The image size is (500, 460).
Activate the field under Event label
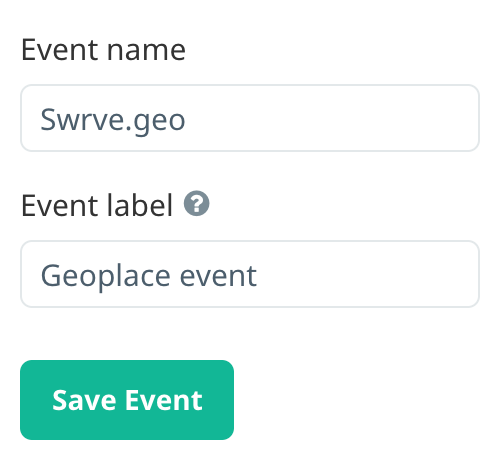pyautogui.click(x=250, y=274)
